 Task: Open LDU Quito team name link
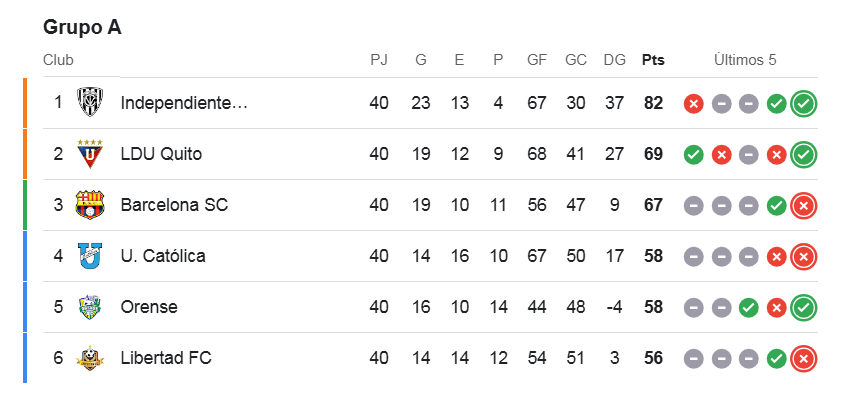click(x=161, y=154)
